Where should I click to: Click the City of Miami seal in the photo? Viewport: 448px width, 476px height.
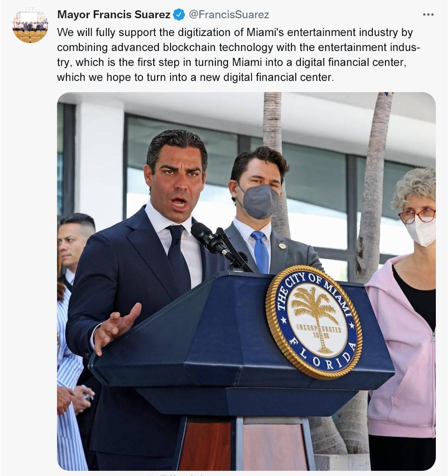314,322
